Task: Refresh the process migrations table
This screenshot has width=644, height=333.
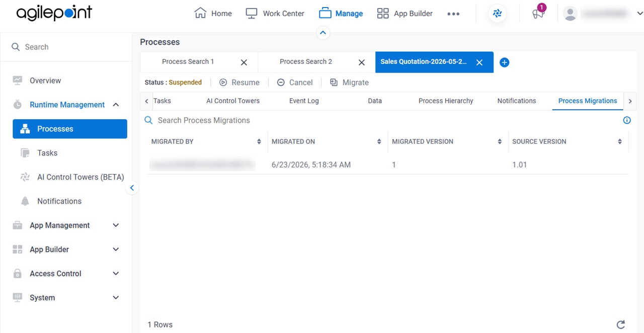Action: pos(621,324)
